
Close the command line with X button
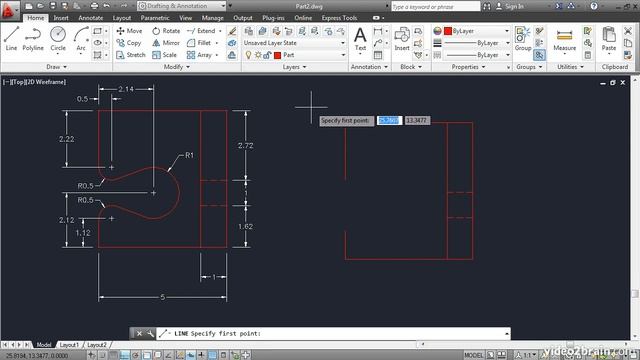tap(139, 333)
